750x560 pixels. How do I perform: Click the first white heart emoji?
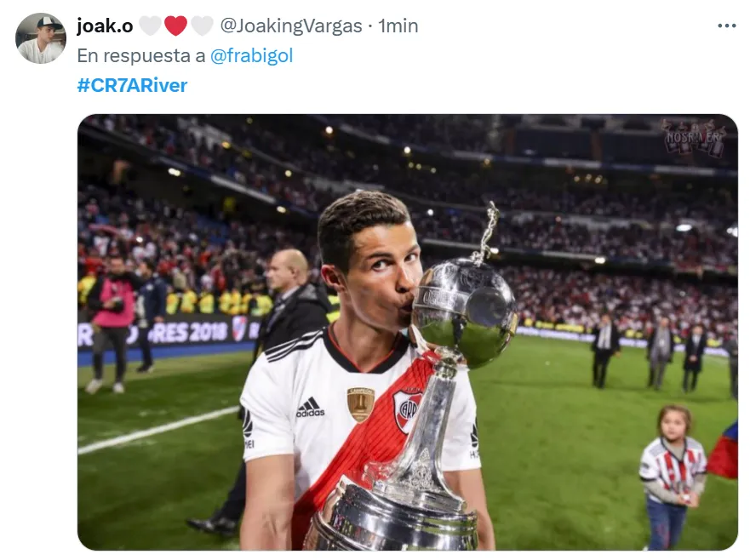pos(150,26)
